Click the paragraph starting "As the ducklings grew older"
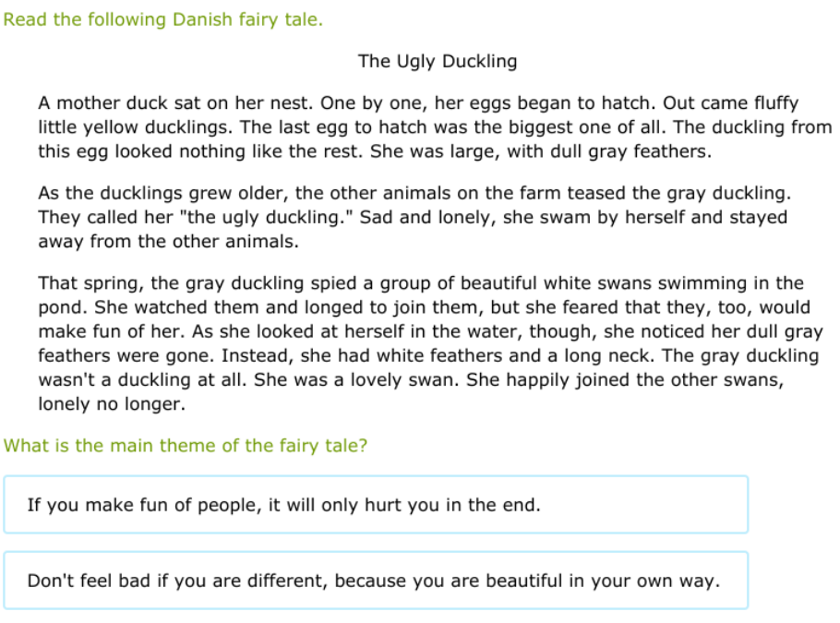 pos(414,218)
